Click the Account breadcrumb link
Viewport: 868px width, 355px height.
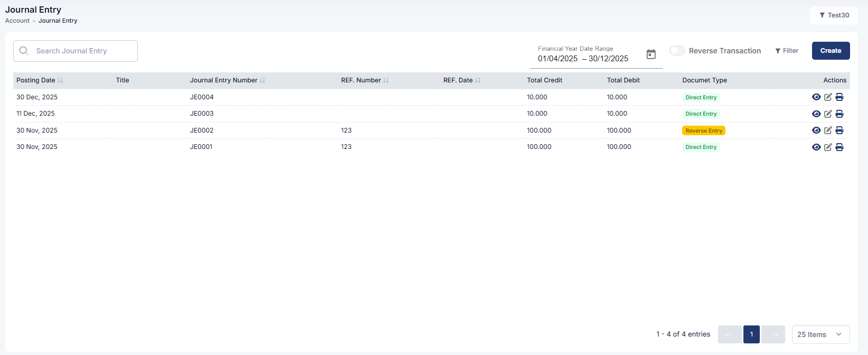(17, 21)
